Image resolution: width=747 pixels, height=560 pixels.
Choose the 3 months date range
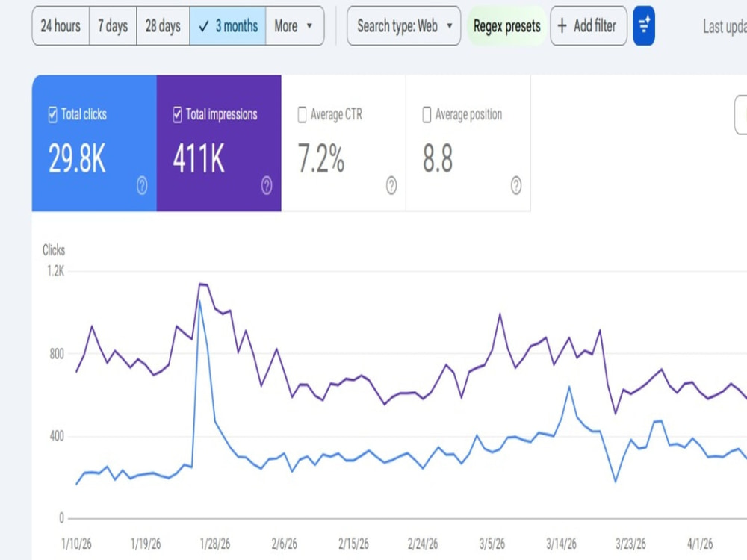(228, 25)
